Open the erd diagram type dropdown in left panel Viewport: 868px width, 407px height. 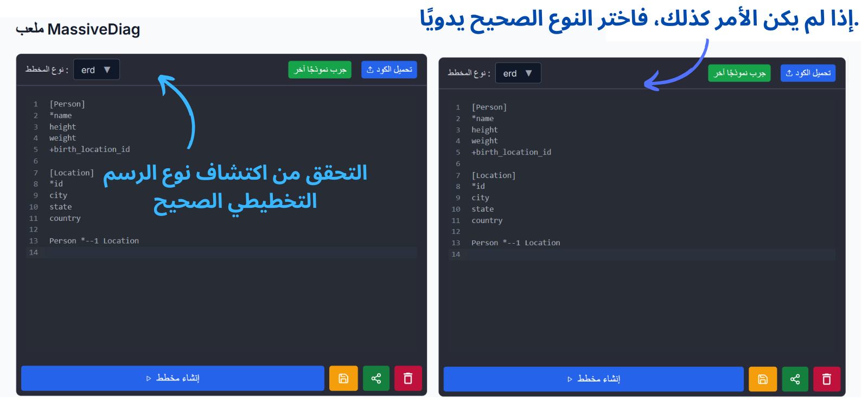(96, 70)
